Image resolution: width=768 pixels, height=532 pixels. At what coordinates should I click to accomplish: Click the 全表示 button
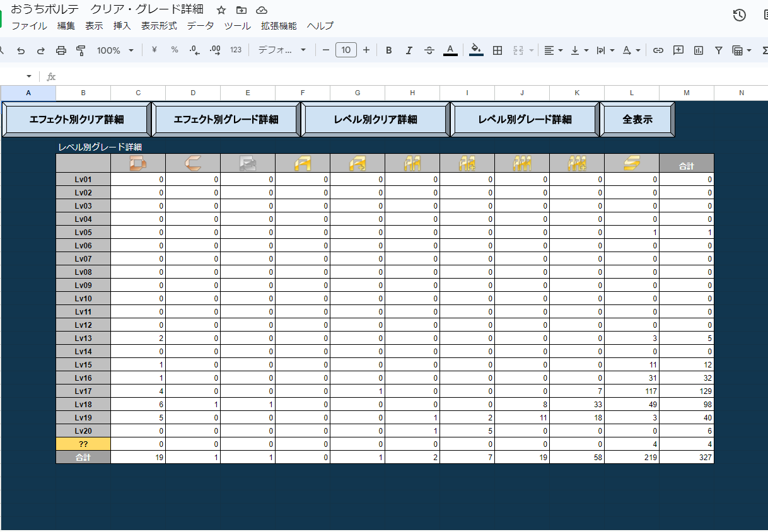click(x=637, y=119)
